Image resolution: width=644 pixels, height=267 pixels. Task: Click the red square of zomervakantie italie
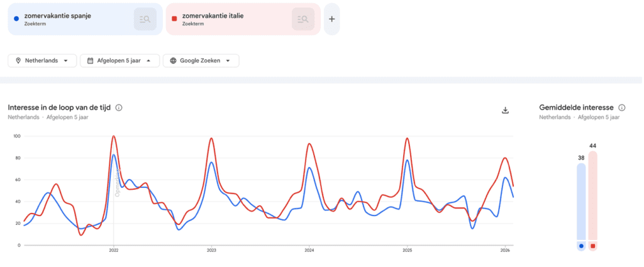click(174, 18)
